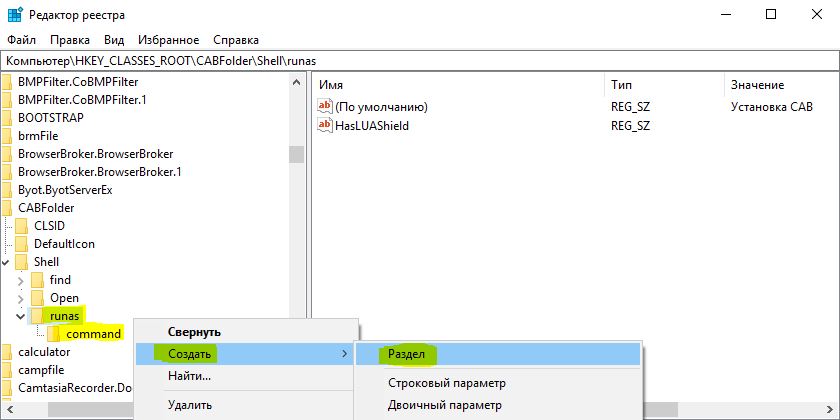The image size is (840, 420).
Task: Select the Byot.ByotServerEx key label
Action: point(65,190)
